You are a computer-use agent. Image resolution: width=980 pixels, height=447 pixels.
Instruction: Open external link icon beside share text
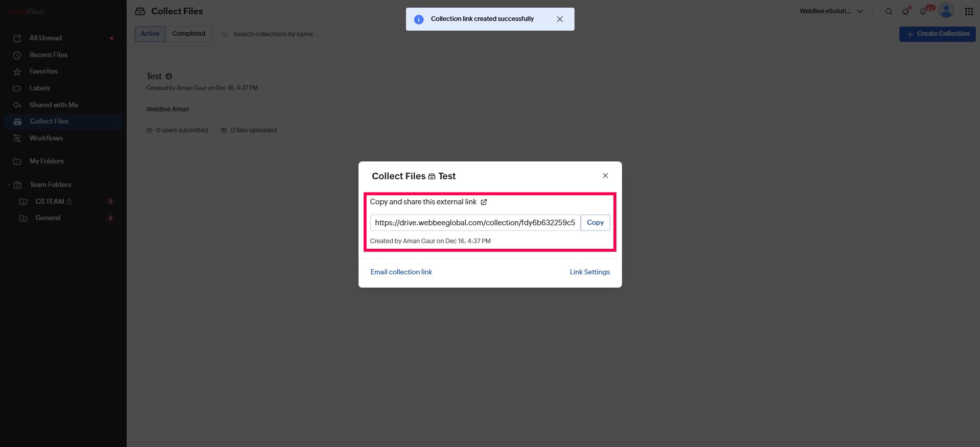[x=484, y=202]
